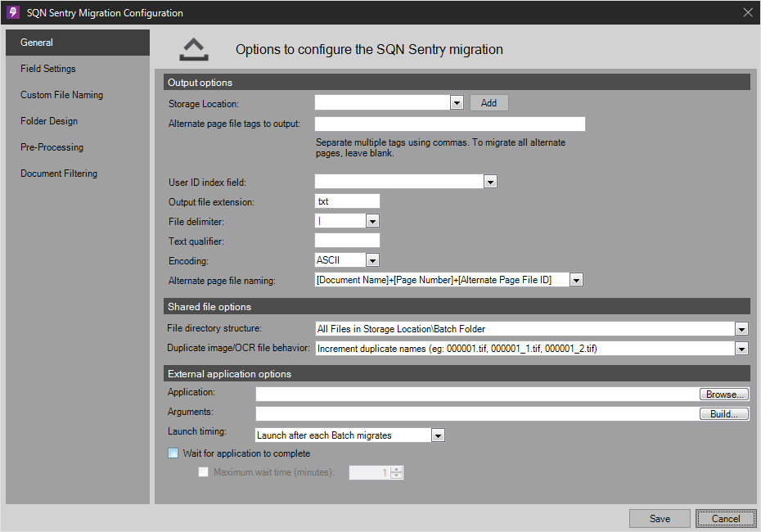The image size is (761, 532).
Task: Open the Encoding dropdown showing ASCII
Action: (x=372, y=260)
